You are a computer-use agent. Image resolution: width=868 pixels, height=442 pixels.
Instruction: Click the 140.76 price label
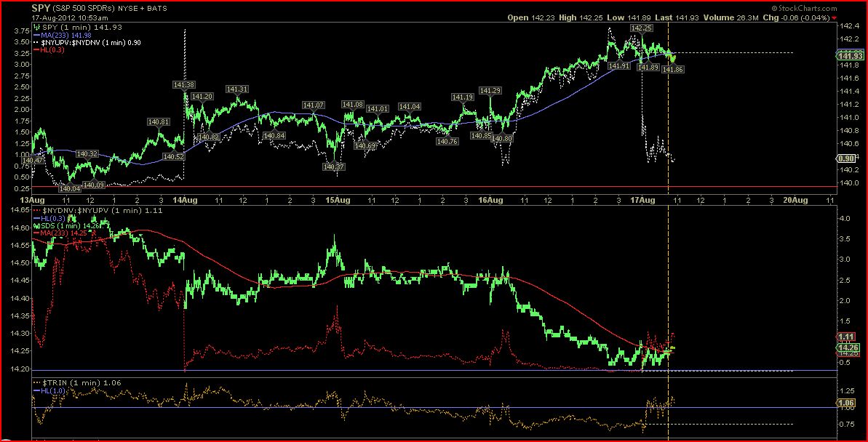[447, 141]
